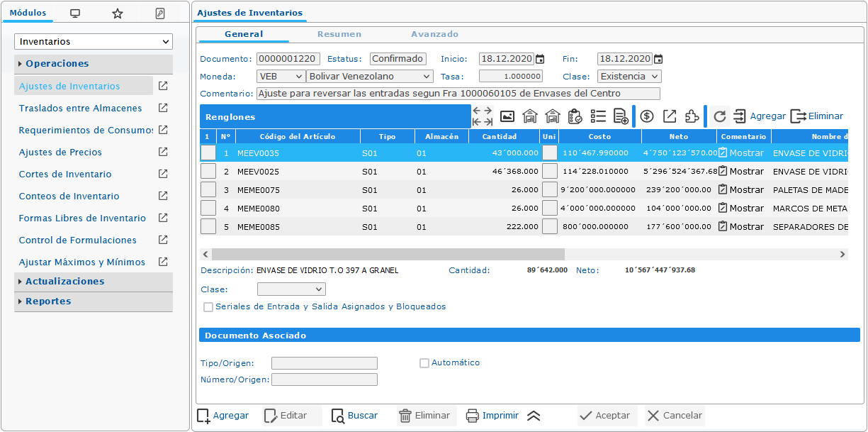The height and width of the screenshot is (432, 868).
Task: Open the Existencia class dropdown
Action: 629,76
